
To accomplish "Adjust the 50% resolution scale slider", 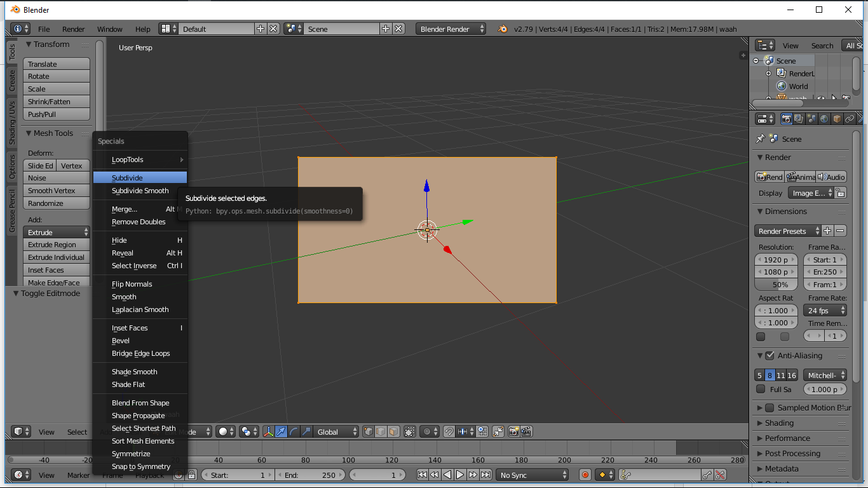I will (776, 285).
